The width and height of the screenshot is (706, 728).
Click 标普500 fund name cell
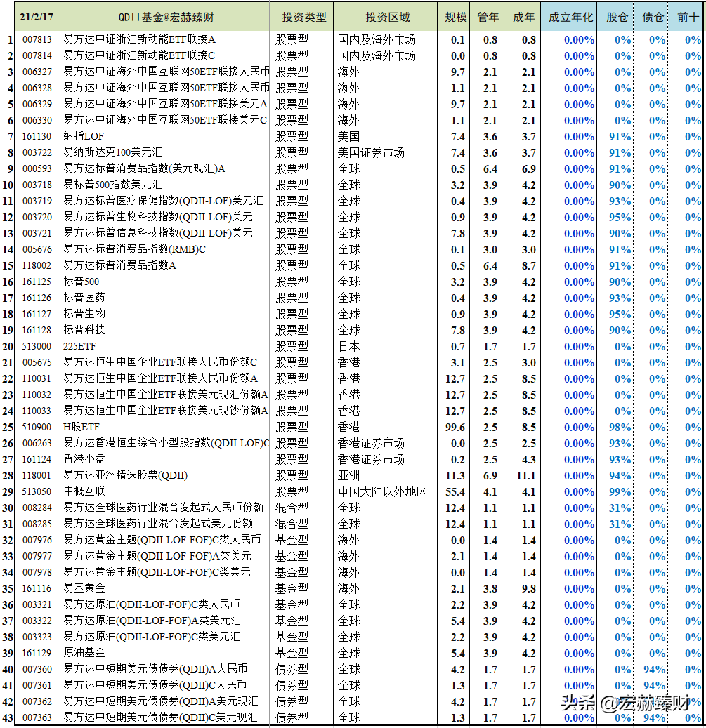[x=81, y=282]
